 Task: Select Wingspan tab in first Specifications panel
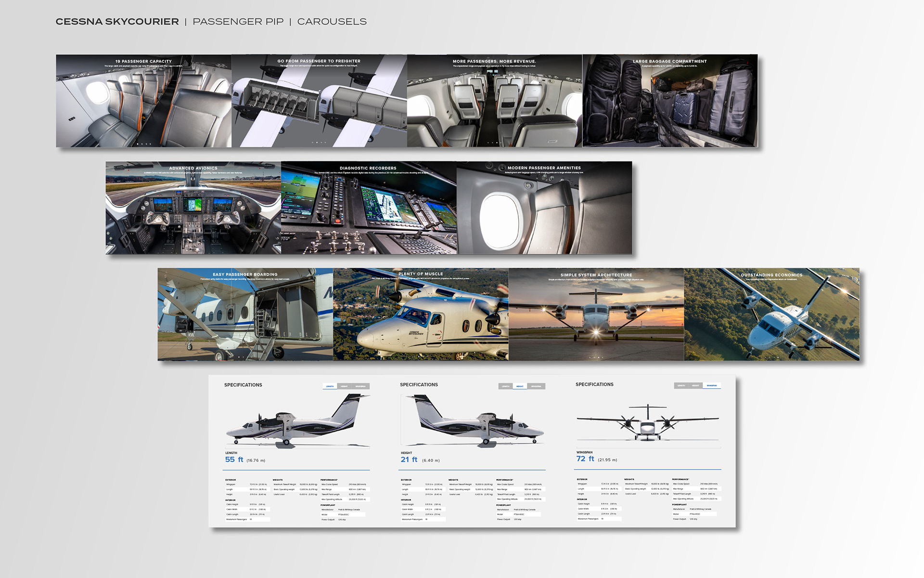[360, 386]
